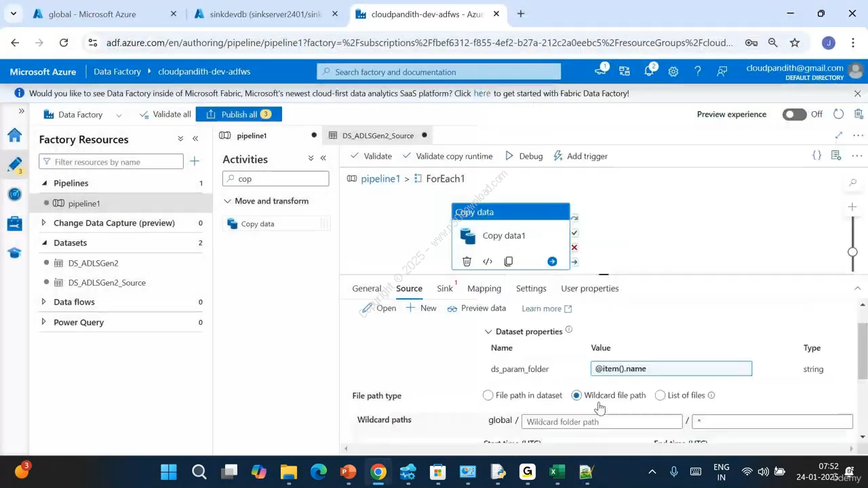Collapse the Activities pane arrows
The width and height of the screenshot is (868, 488).
(x=323, y=159)
